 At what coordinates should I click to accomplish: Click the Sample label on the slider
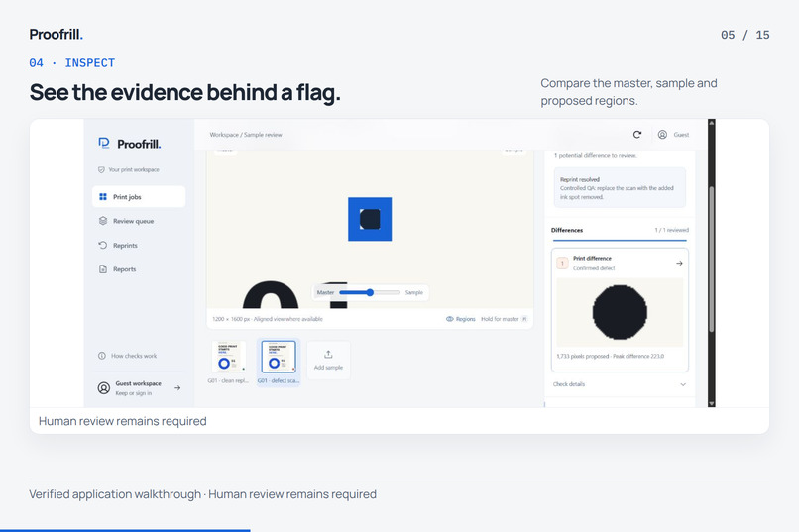(413, 292)
